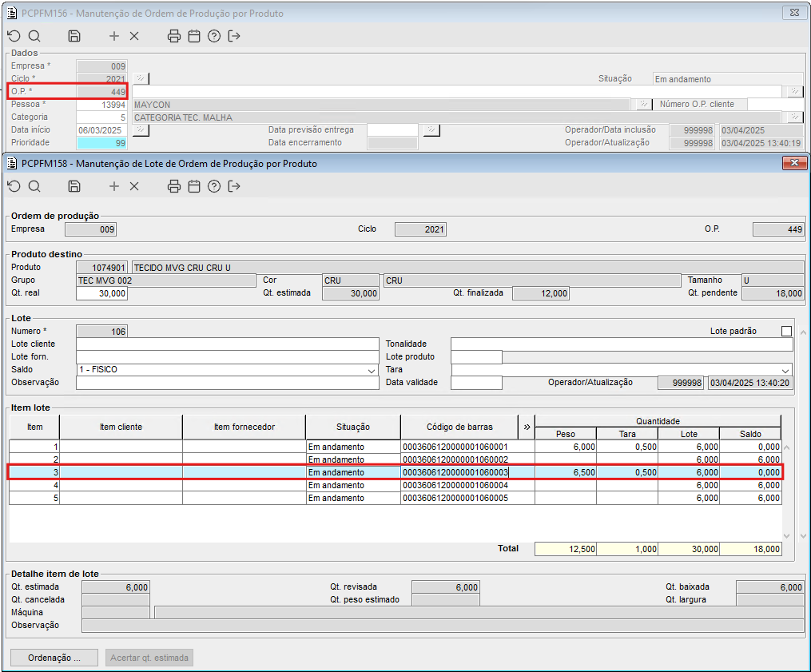The height and width of the screenshot is (672, 811).
Task: Click the Lote cliente input field
Action: [228, 344]
